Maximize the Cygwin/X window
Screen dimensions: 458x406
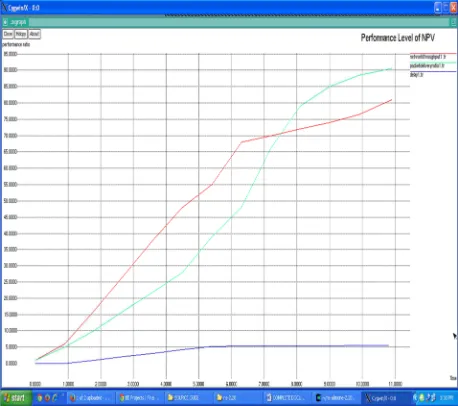point(446,8)
